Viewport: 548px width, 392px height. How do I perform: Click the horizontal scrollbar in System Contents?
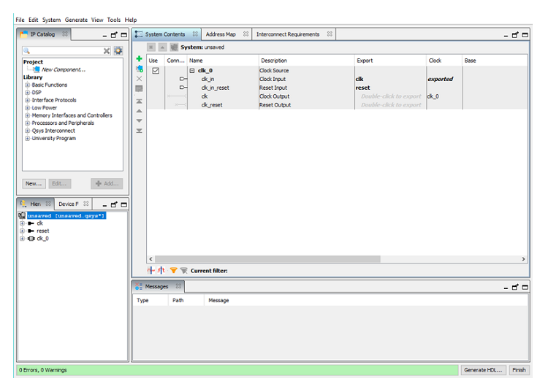pyautogui.click(x=267, y=259)
